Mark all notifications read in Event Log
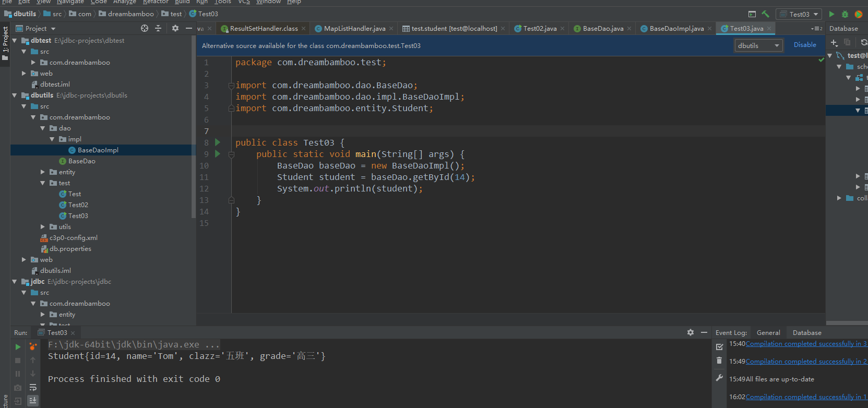868x408 pixels. click(719, 346)
